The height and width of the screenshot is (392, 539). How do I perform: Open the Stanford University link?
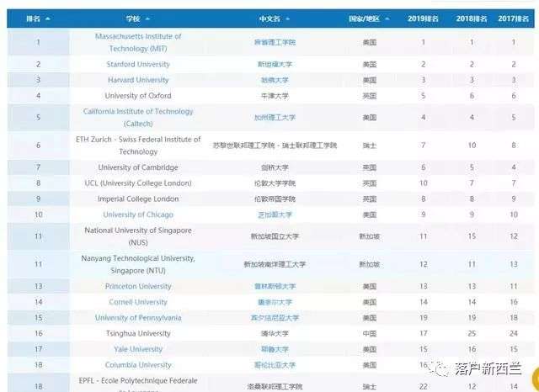pyautogui.click(x=138, y=64)
